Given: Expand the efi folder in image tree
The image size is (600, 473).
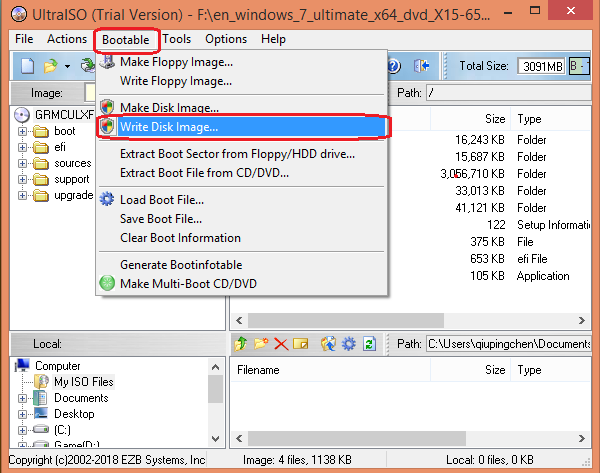Looking at the screenshot, I should [x=22, y=147].
